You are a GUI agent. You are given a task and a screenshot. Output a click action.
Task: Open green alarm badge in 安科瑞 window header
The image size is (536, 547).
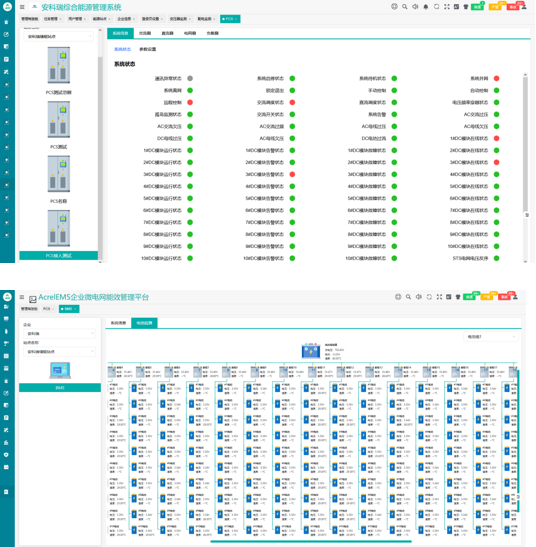point(477,7)
